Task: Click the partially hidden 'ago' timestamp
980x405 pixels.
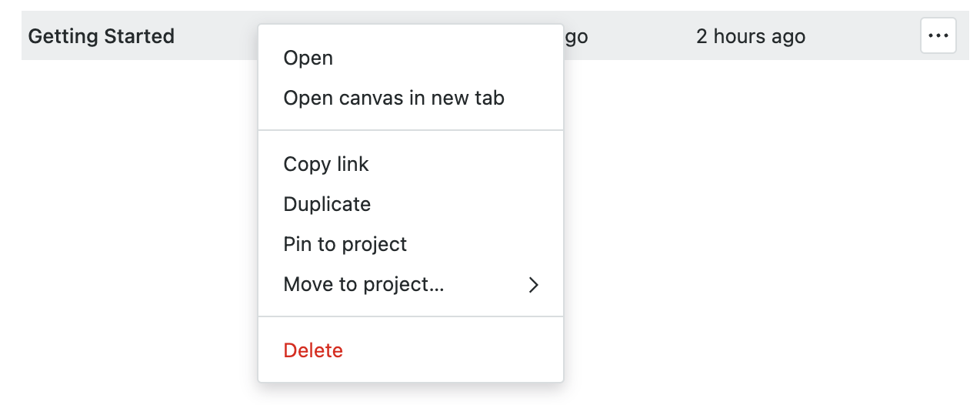Action: point(576,36)
